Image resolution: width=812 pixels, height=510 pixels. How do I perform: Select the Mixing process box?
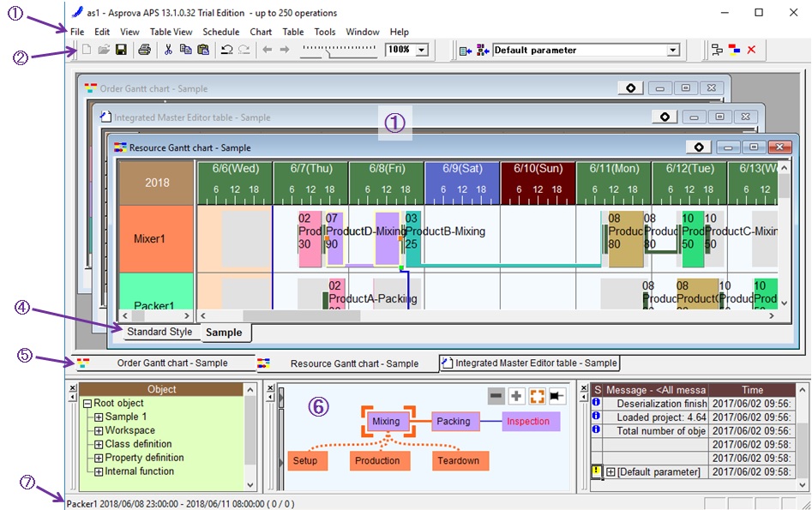[386, 422]
